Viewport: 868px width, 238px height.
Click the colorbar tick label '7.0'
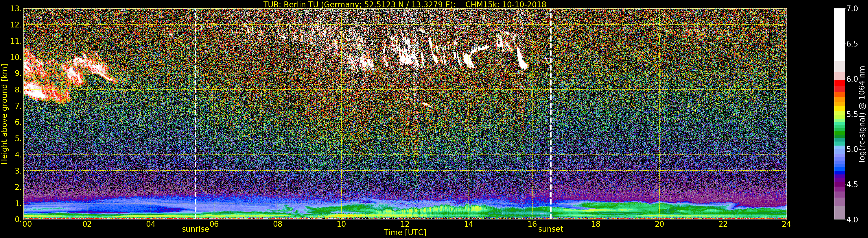pos(852,9)
